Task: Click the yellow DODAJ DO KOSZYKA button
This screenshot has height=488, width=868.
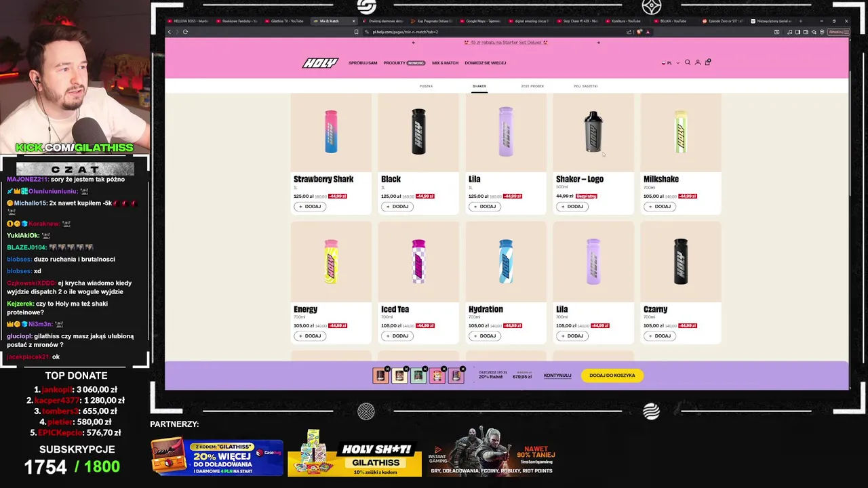Action: click(x=612, y=375)
